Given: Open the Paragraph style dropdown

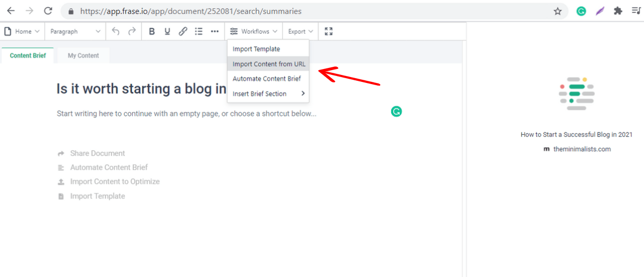Looking at the screenshot, I should tap(75, 31).
